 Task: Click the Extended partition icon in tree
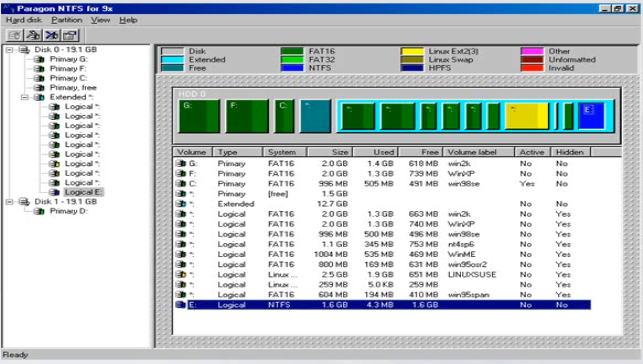(x=39, y=97)
